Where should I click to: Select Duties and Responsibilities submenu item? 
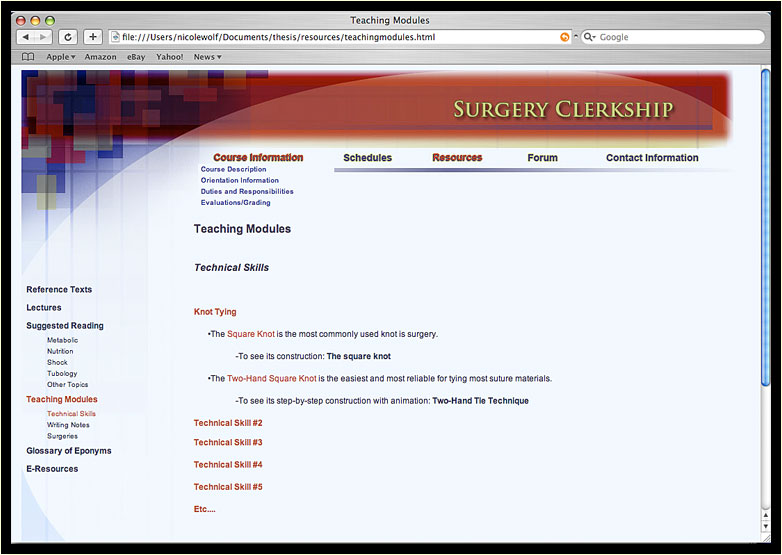[247, 191]
